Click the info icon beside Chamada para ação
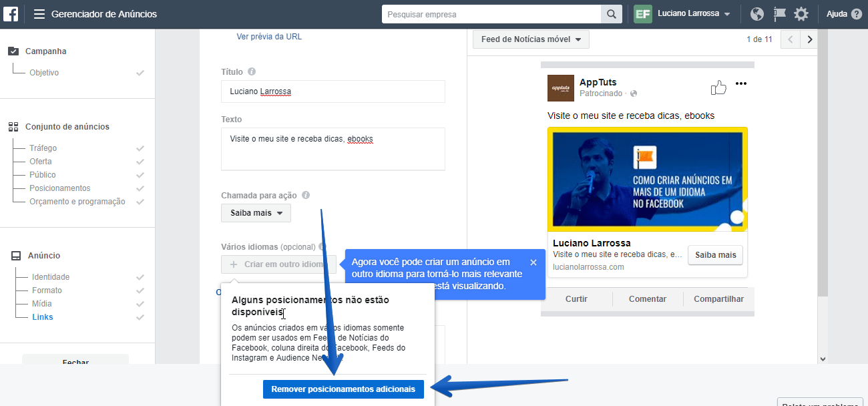Viewport: 868px width, 406px height. click(x=306, y=196)
